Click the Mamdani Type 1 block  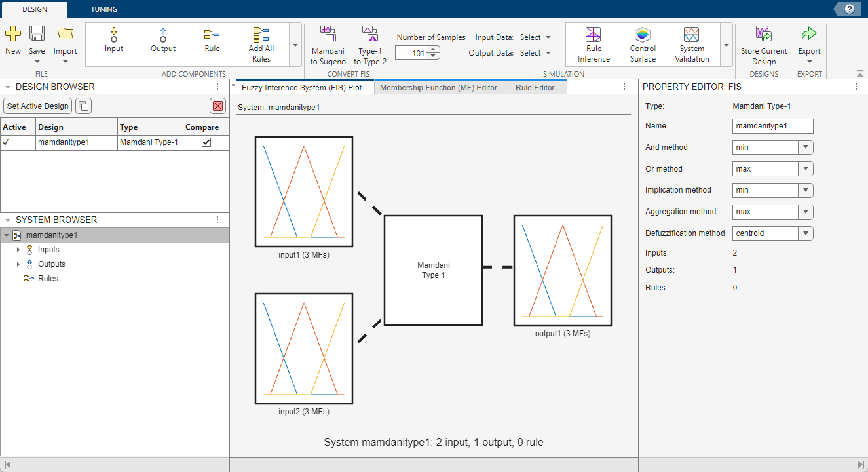pos(434,271)
